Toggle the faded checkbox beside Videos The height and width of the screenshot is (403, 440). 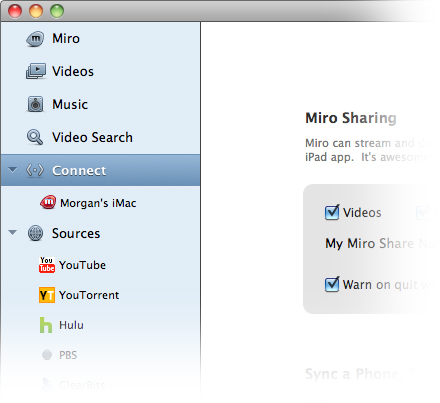point(423,212)
